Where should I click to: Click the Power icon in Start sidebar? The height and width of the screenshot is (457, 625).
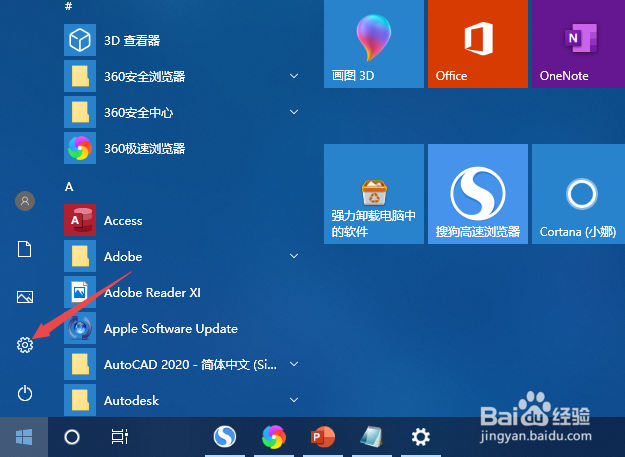coord(25,393)
